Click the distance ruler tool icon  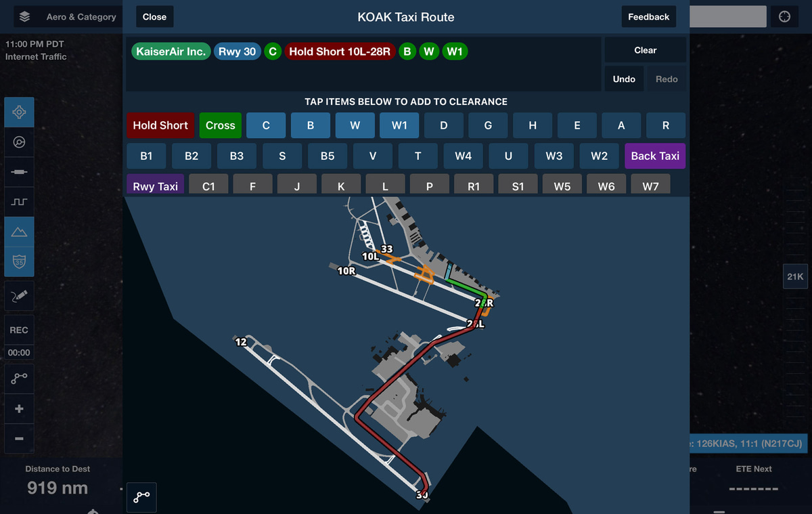click(18, 171)
